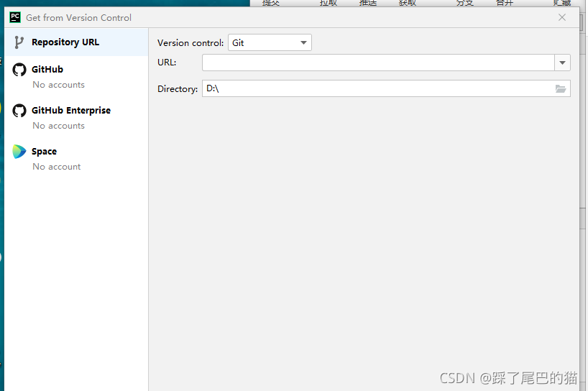Screen dimensions: 588x391
Task: Click the 'Directory:' label
Action: pos(178,89)
